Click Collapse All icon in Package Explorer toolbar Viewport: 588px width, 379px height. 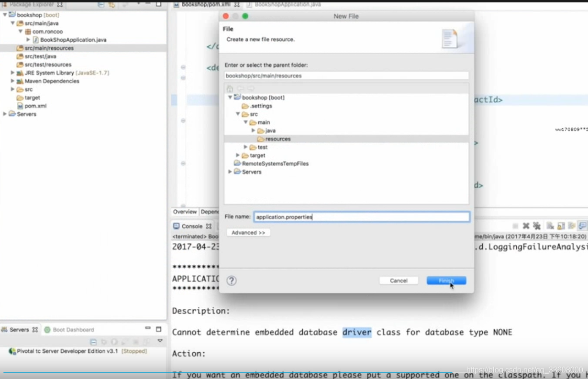coord(101,4)
